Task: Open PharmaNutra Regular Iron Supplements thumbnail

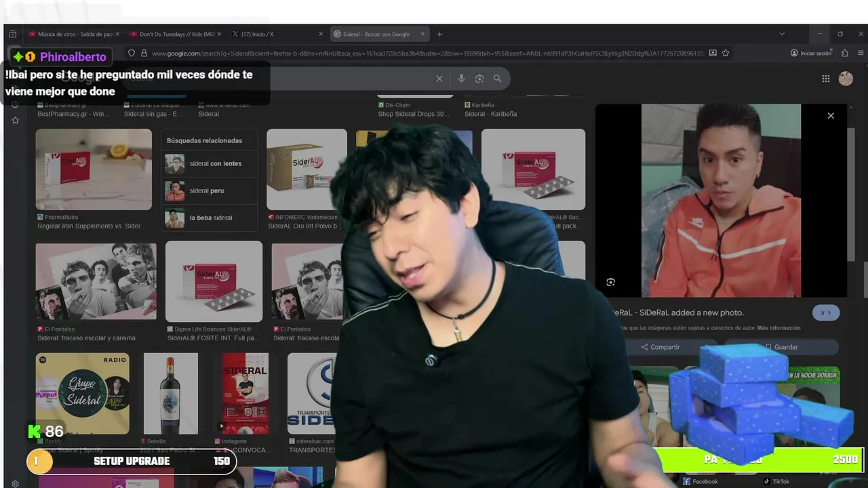Action: click(94, 169)
